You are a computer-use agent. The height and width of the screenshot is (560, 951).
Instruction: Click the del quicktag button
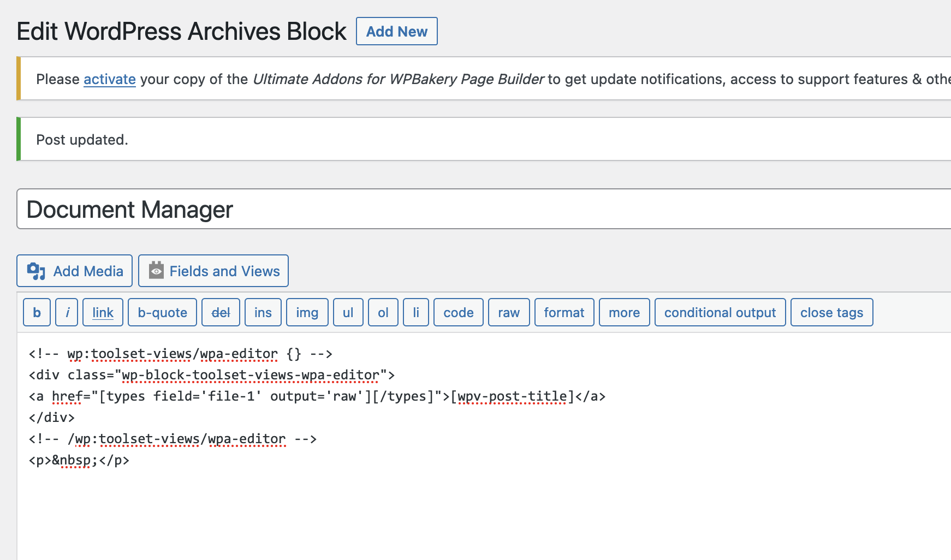[x=221, y=312]
